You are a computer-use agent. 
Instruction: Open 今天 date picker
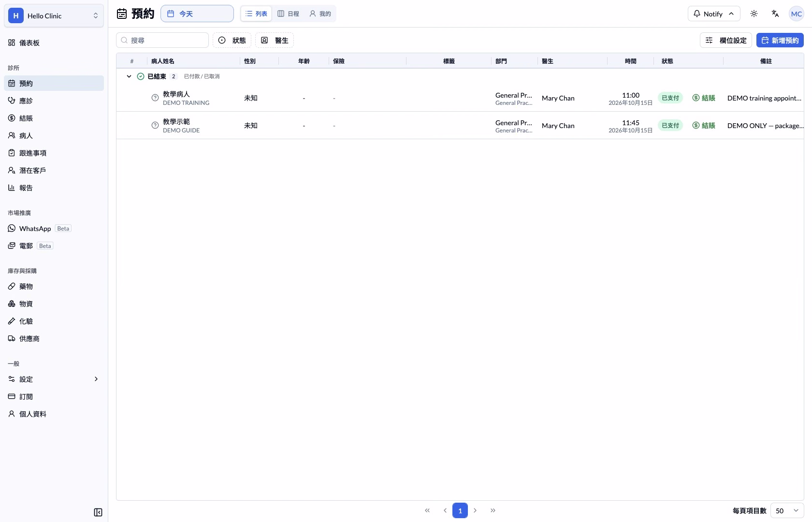click(197, 14)
